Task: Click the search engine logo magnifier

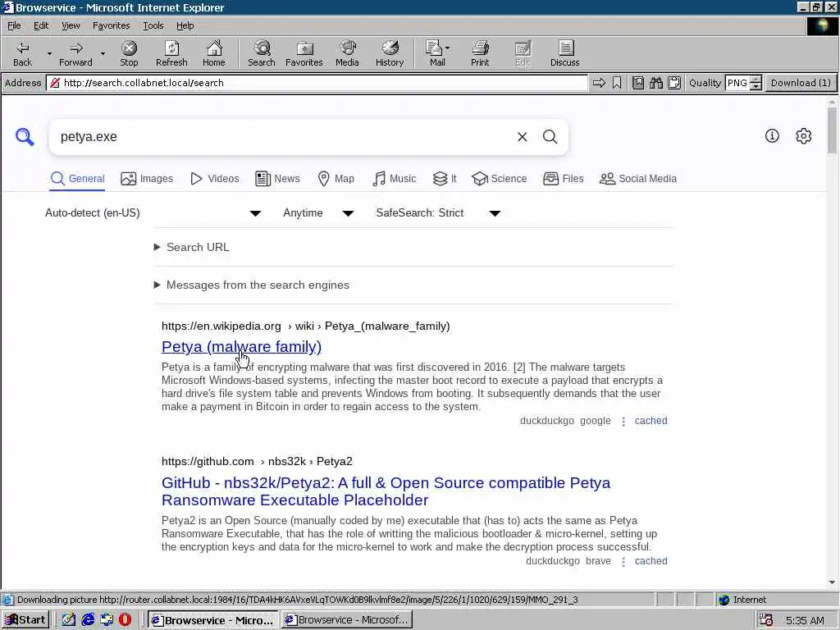Action: click(x=25, y=137)
